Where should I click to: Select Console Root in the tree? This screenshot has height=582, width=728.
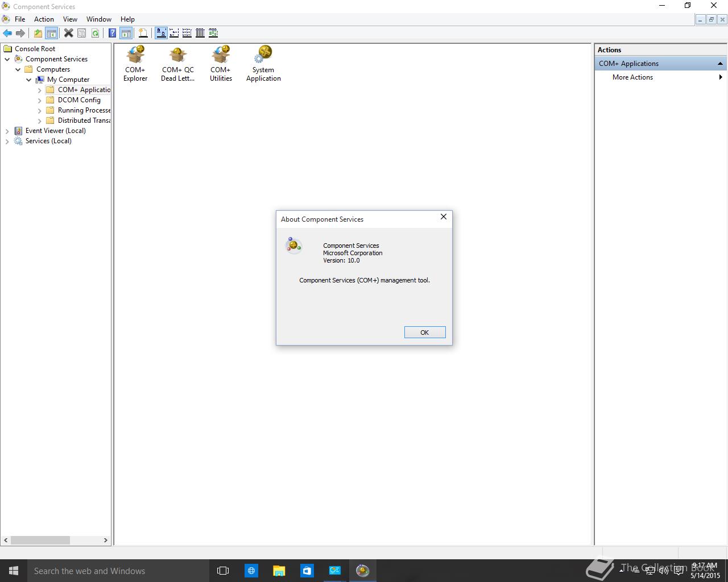coord(35,49)
